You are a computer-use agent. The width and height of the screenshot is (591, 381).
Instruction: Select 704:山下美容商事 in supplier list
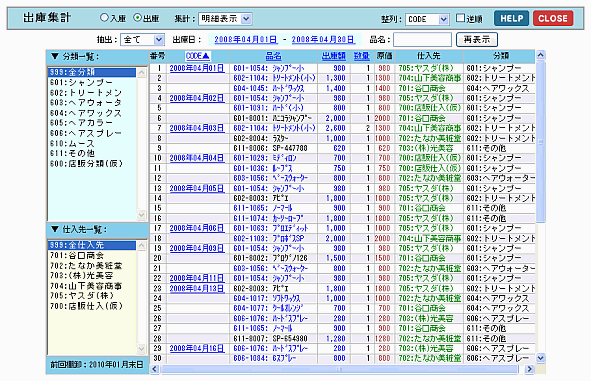(x=92, y=286)
